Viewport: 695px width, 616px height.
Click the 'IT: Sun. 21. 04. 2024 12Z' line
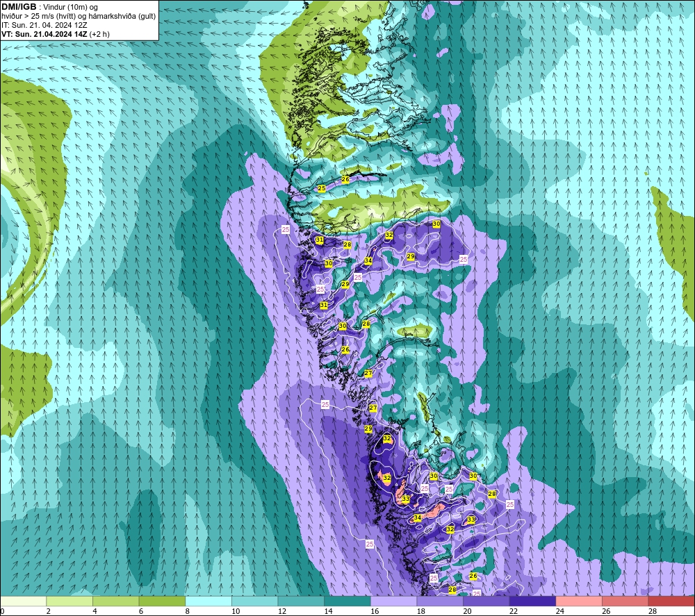[44, 25]
